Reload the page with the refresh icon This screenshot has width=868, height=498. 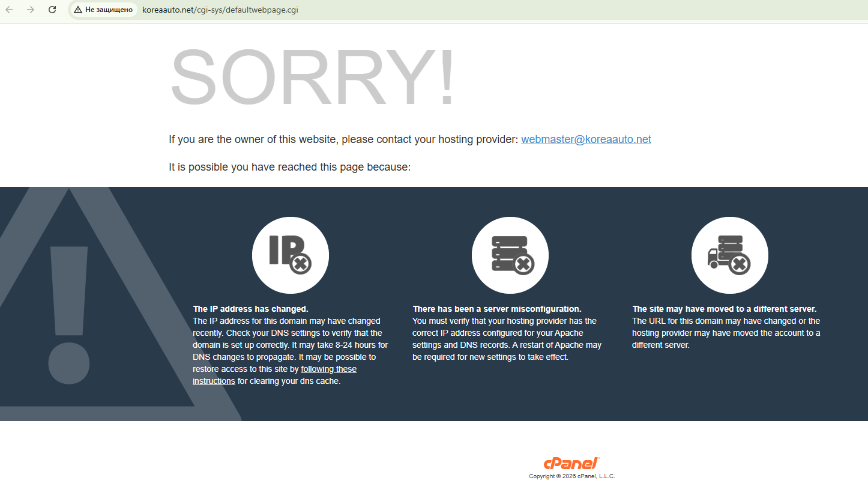point(52,10)
